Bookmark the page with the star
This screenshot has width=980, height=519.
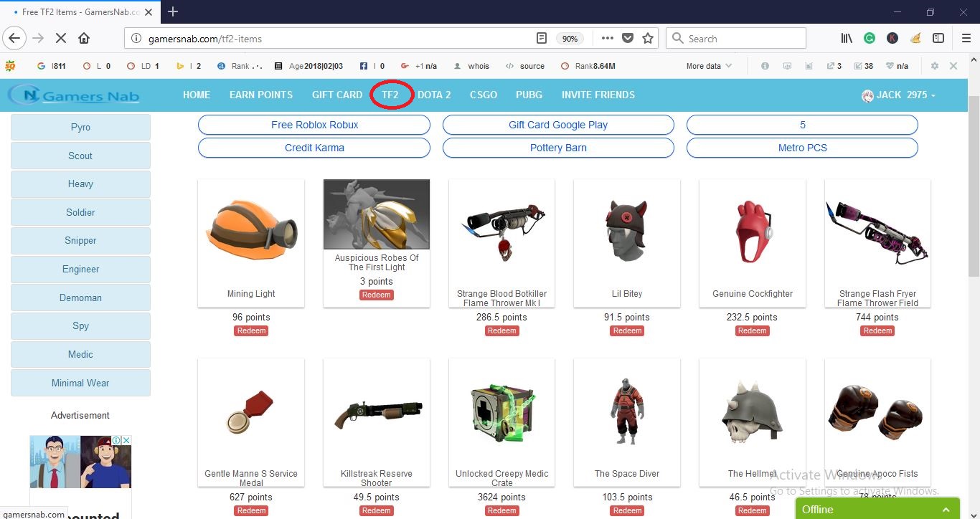[x=646, y=38]
